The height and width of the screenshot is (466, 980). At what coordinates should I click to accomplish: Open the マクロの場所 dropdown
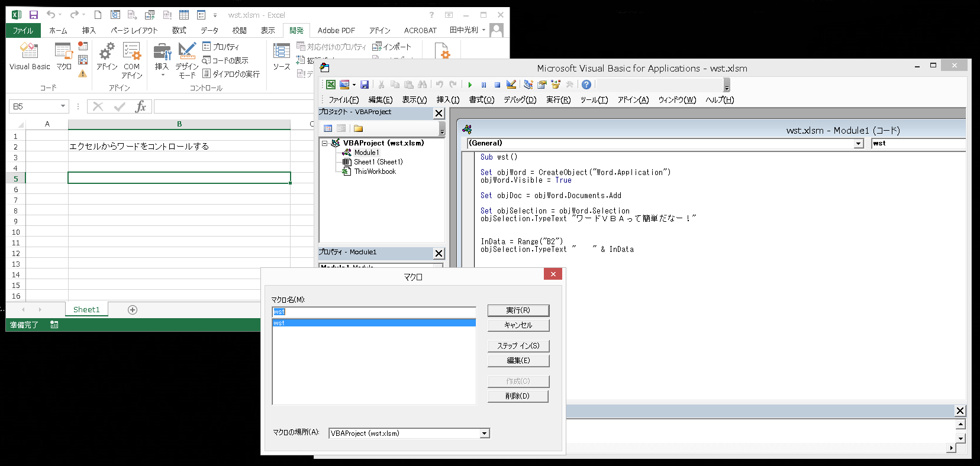(485, 433)
